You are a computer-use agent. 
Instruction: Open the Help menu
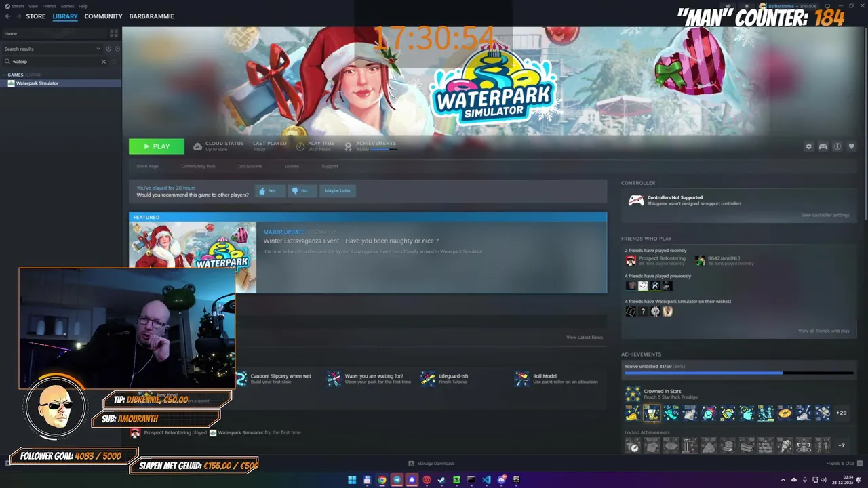[x=83, y=6]
